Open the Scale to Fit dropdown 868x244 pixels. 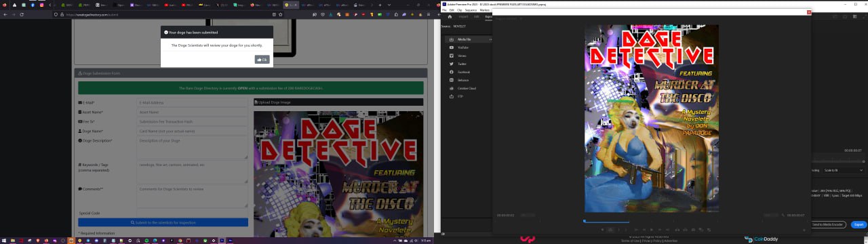tap(844, 170)
